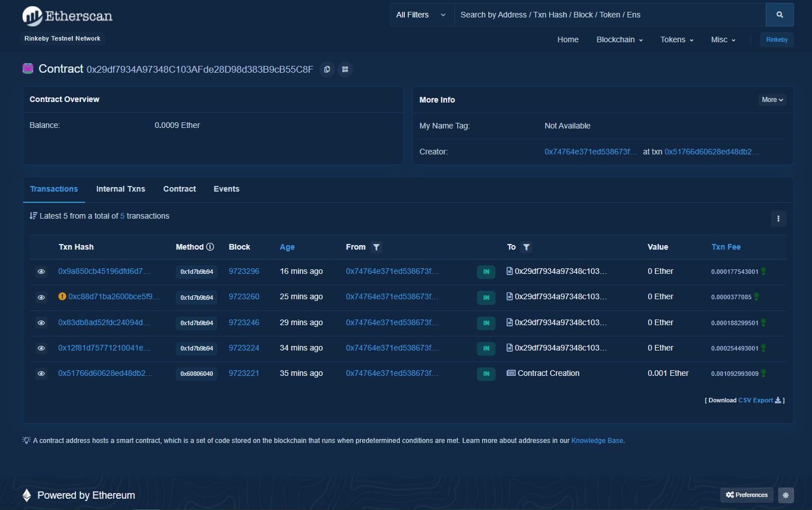Open From address in block 9723246 row
The height and width of the screenshot is (510, 812).
click(392, 322)
